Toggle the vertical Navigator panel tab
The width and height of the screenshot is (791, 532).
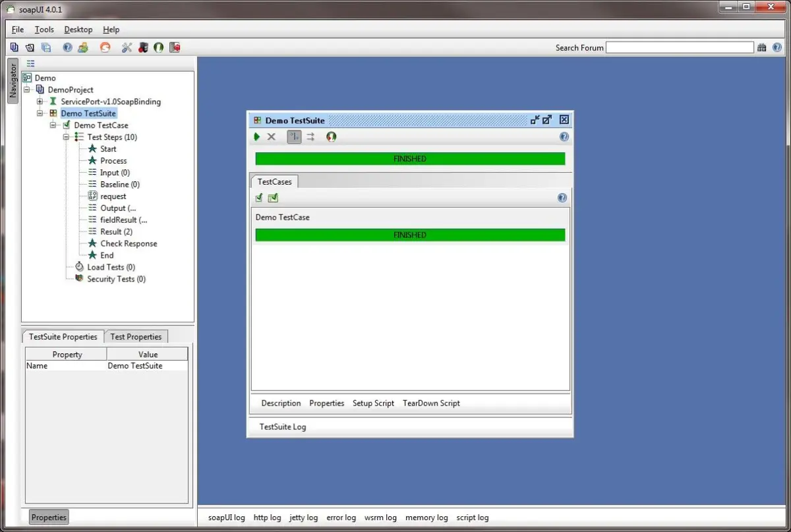13,80
